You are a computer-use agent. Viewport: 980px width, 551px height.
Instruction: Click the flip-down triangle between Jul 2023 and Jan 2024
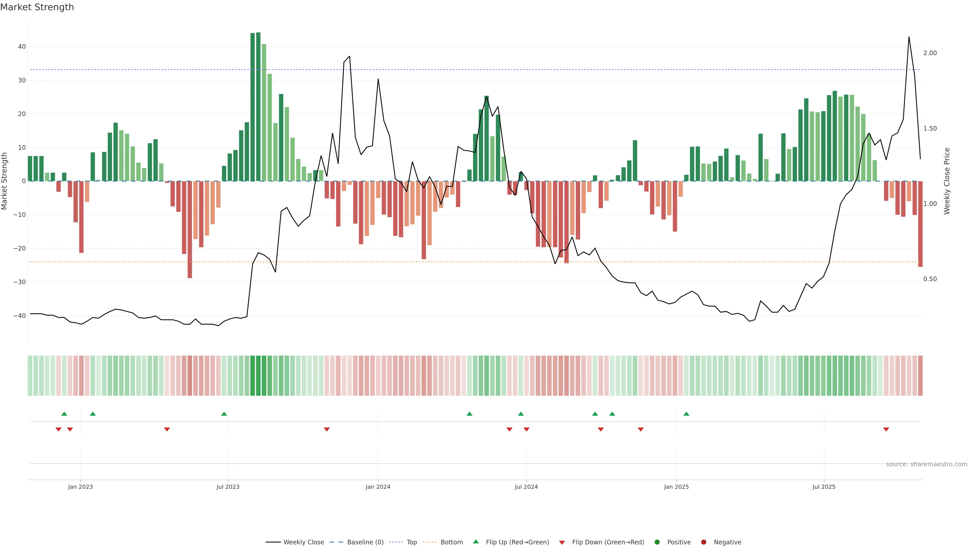coord(326,429)
